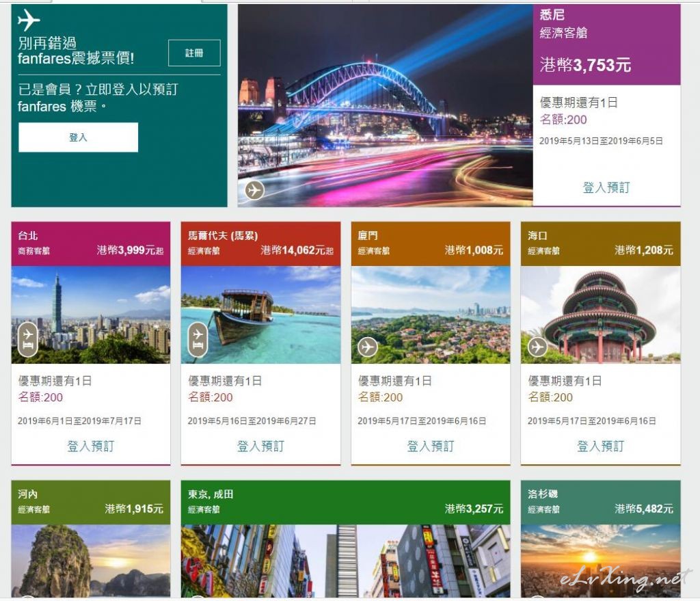700x601 pixels.
Task: Click the 註冊 register button
Action: [x=194, y=53]
